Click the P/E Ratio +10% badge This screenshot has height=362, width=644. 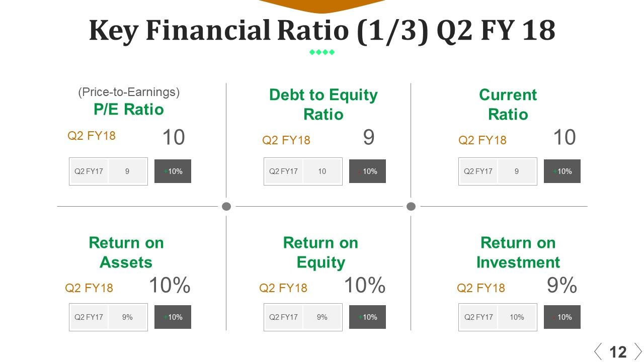(x=173, y=171)
